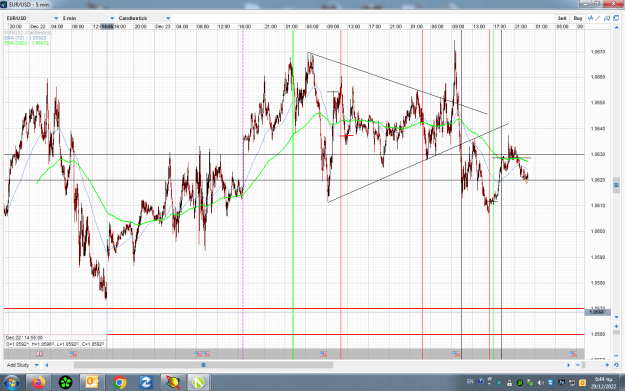Open the planet icon app on taskbar
Screen dimensions: 625x391
[x=173, y=383]
